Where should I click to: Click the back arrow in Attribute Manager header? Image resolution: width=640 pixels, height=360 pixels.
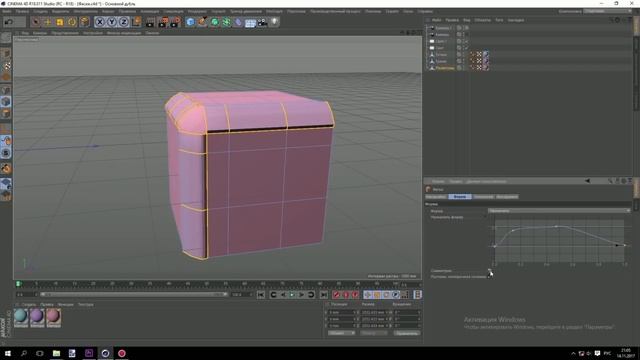[587, 181]
